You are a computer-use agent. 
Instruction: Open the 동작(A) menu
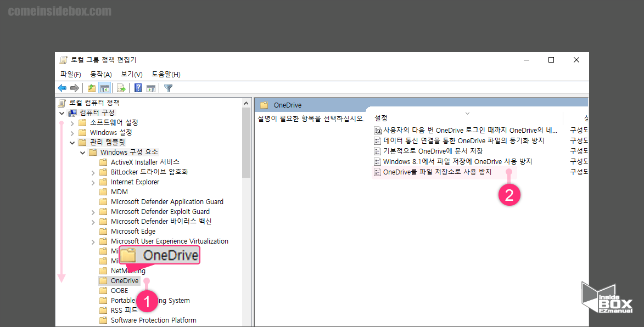tap(101, 74)
